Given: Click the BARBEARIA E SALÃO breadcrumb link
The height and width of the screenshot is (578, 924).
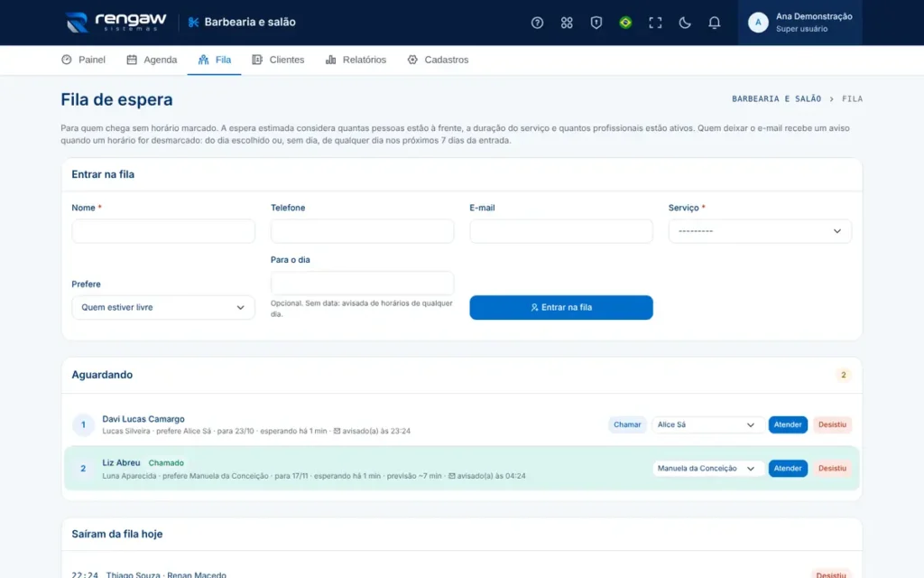Looking at the screenshot, I should [x=776, y=99].
